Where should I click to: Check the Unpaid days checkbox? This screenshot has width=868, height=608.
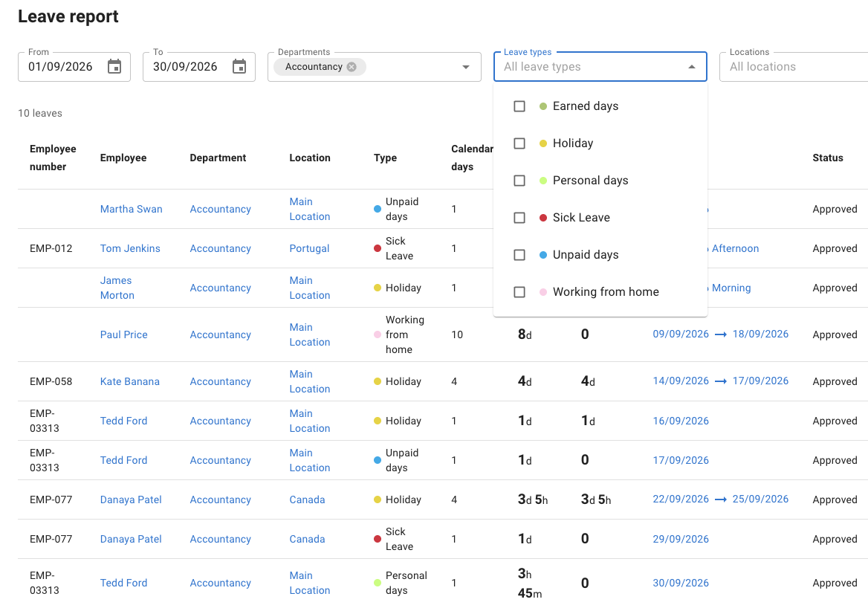[x=519, y=255]
